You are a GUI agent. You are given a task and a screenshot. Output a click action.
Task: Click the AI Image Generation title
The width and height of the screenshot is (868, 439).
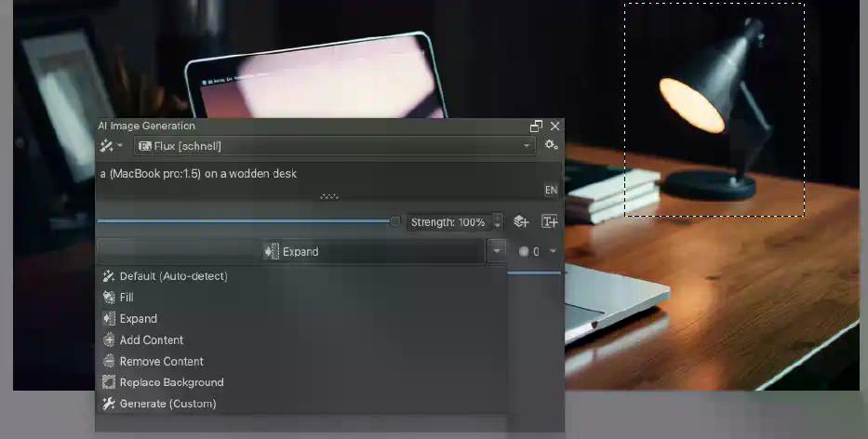[147, 126]
